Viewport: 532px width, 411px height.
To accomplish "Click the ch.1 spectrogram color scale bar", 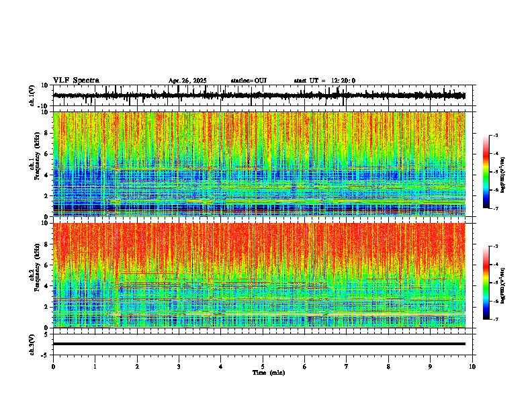I will (486, 172).
